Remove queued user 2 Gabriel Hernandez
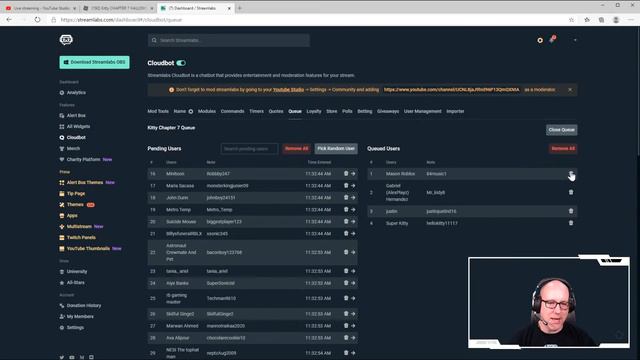640x360 pixels. pyautogui.click(x=571, y=192)
